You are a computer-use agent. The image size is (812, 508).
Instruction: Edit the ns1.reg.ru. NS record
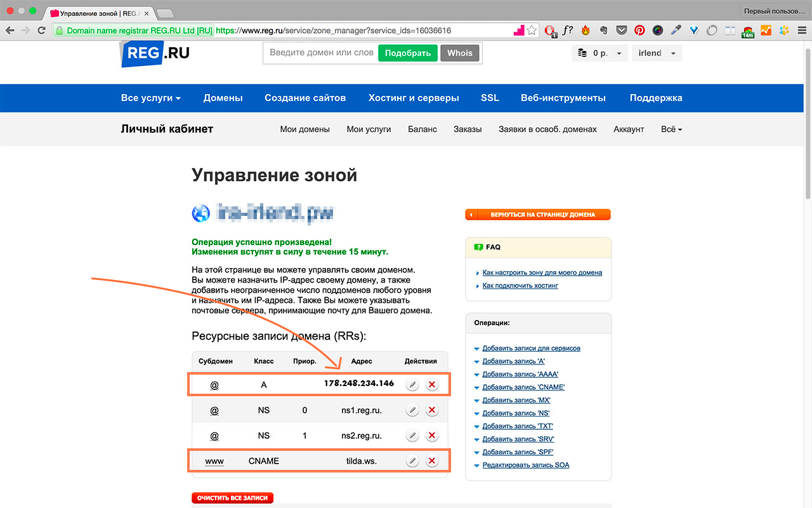(x=412, y=410)
